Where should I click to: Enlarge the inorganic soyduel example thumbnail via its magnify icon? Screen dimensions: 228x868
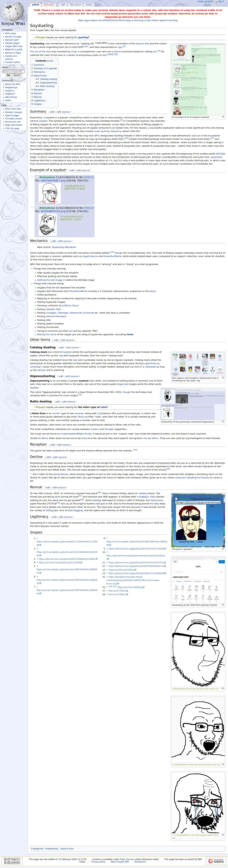click(223, 117)
